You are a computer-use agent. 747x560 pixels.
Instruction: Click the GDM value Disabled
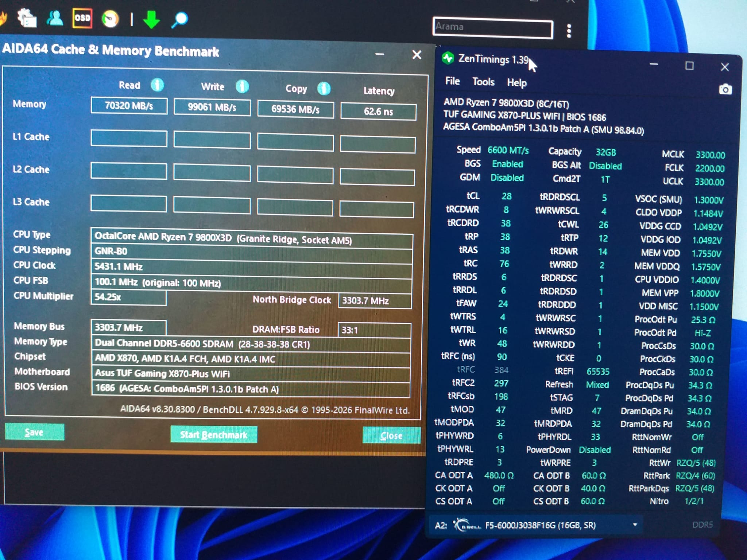click(x=507, y=178)
